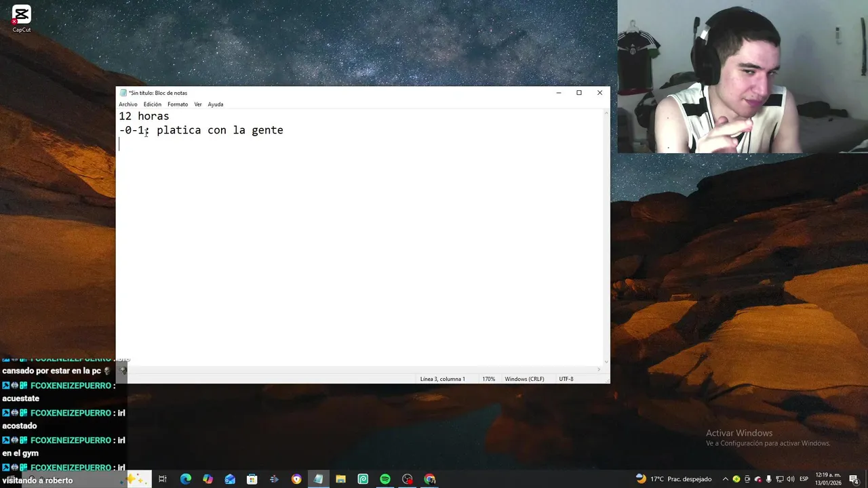Open Spotify from the taskbar
Screen dimensions: 868x488
(x=385, y=479)
